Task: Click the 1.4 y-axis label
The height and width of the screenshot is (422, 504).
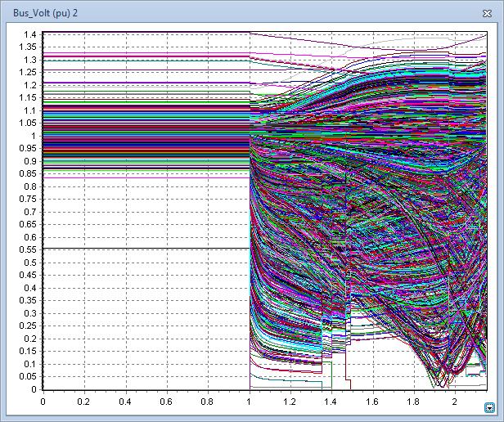Action: pos(30,34)
